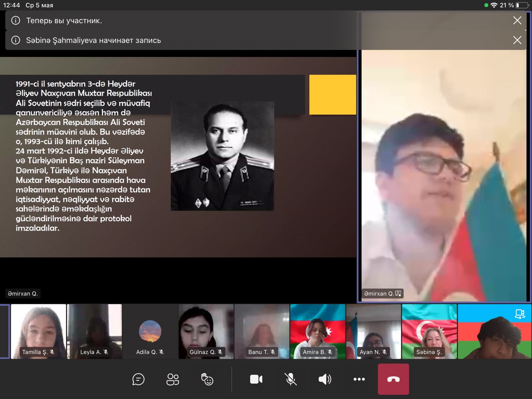Tap Əmirxan Q. name label on video
The image size is (532, 399).
click(x=382, y=293)
